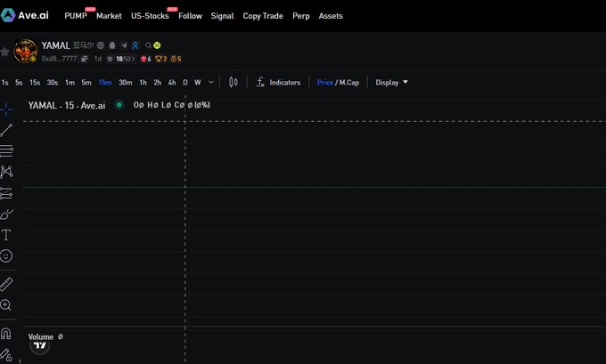Open the YAMAL website globe icon

click(101, 45)
